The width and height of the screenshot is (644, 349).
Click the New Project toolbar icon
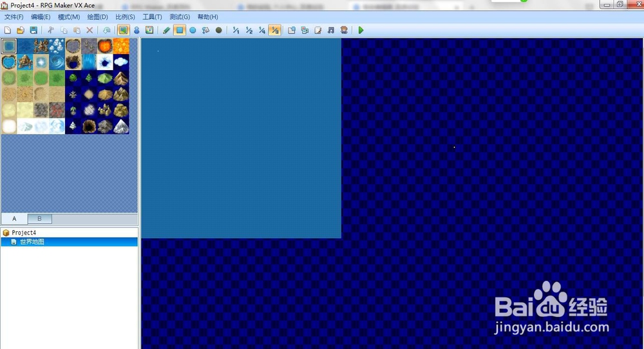pos(7,30)
